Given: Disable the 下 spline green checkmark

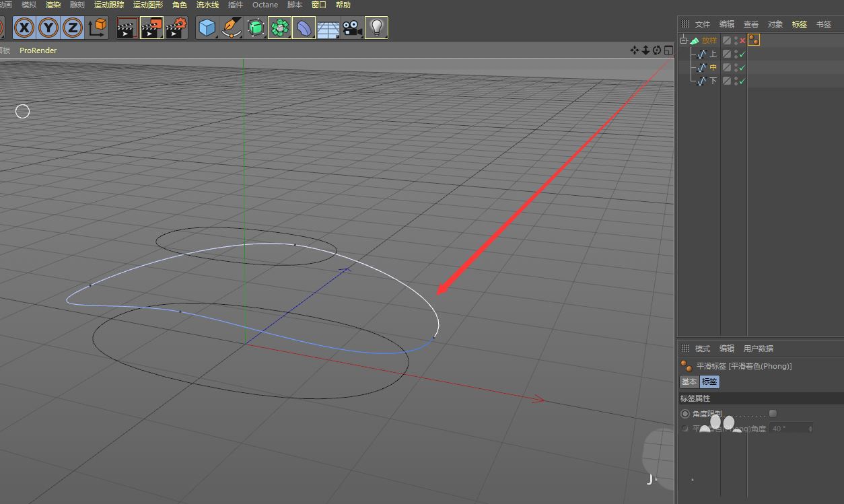Looking at the screenshot, I should [742, 81].
